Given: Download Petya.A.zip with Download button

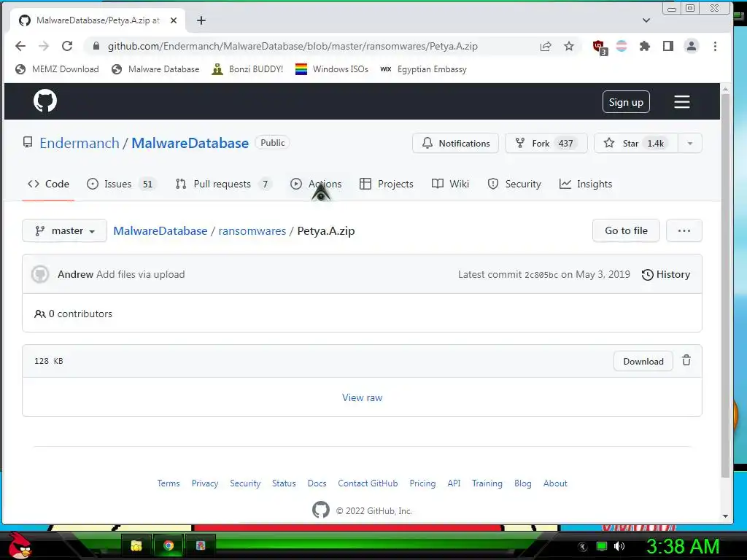Looking at the screenshot, I should tap(643, 362).
